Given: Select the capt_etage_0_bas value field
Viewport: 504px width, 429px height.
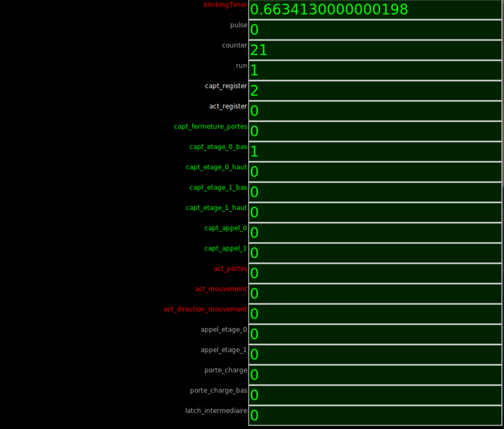Looking at the screenshot, I should 375,152.
